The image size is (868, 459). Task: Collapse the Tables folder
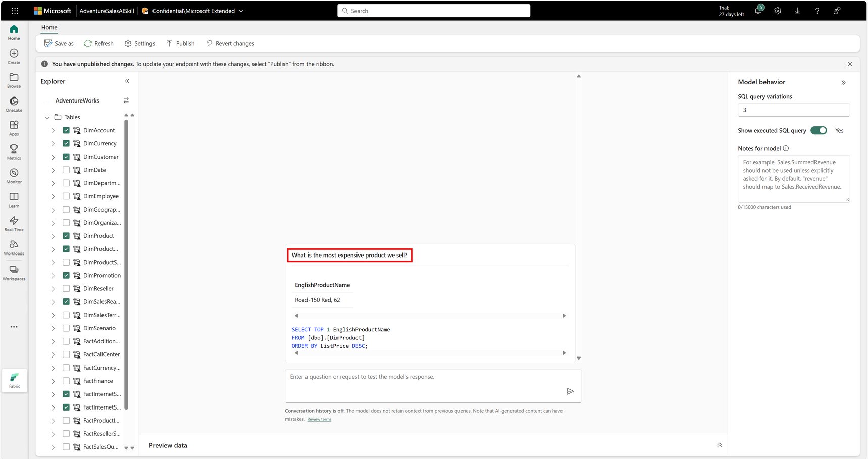tap(47, 117)
